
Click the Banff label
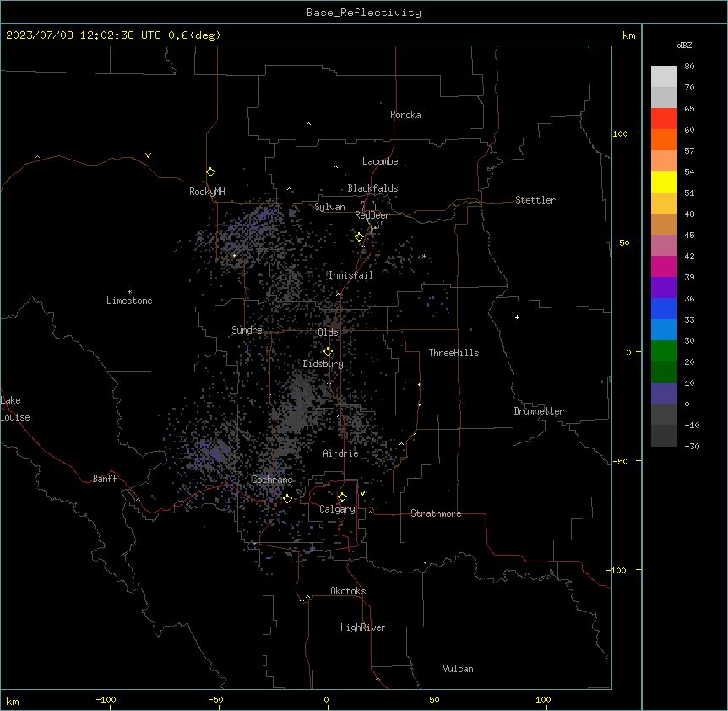click(x=105, y=479)
